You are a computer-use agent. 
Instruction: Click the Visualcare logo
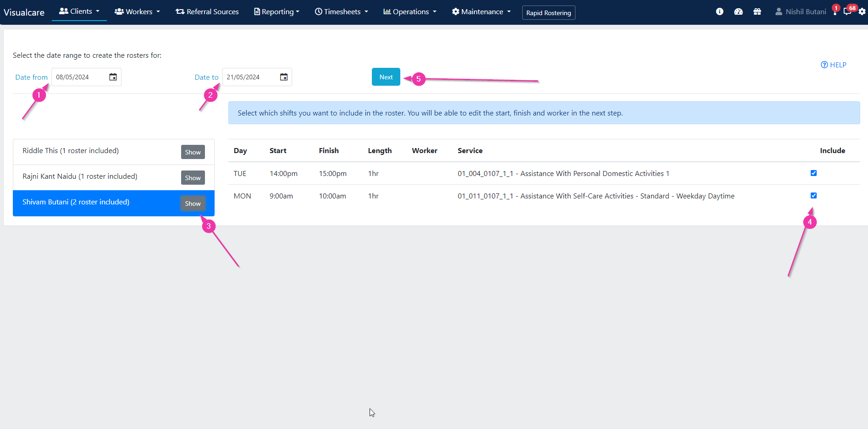pyautogui.click(x=24, y=12)
